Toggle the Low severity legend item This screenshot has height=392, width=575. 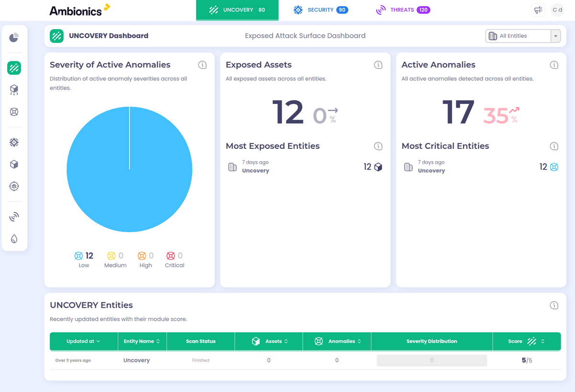pos(83,260)
